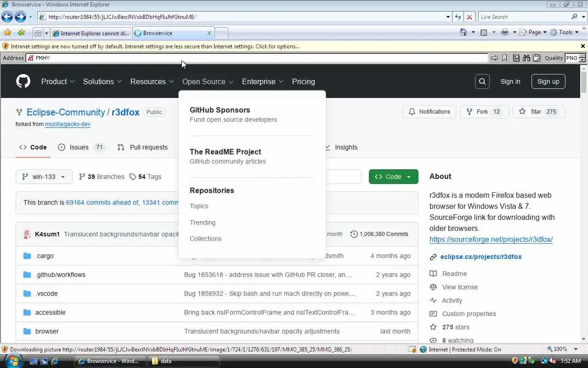Open the eclipse.cx/projects/r3dfox link
The image size is (588, 368).
(481, 257)
